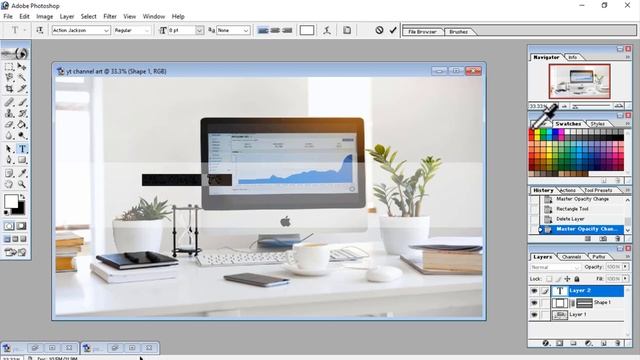This screenshot has width=640, height=360.
Task: Select the Magic Wand tool
Action: (22, 78)
